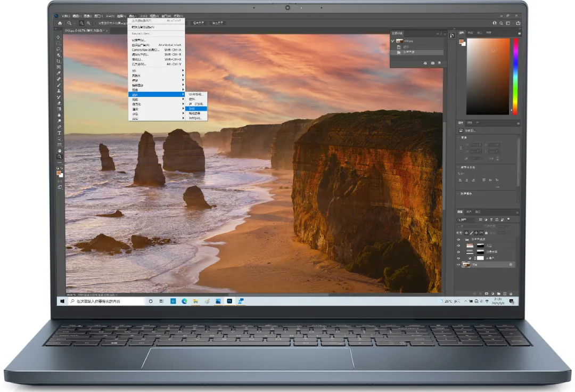Open Microsoft Edge from the taskbar
The width and height of the screenshot is (575, 392).
point(184,301)
